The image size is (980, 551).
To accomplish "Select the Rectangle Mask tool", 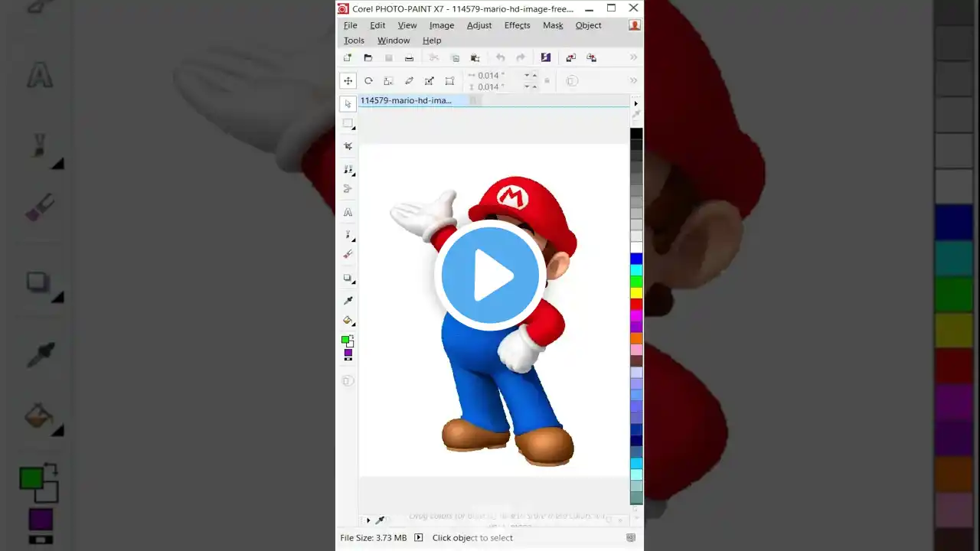I will click(x=348, y=123).
